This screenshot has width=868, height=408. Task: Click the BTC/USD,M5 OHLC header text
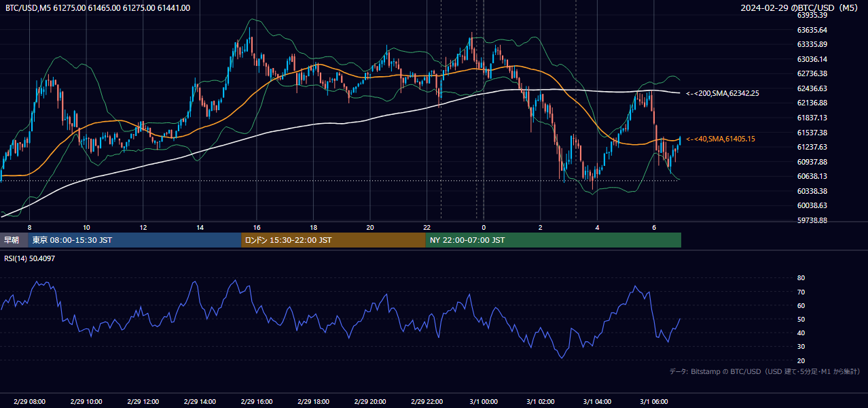click(98, 8)
